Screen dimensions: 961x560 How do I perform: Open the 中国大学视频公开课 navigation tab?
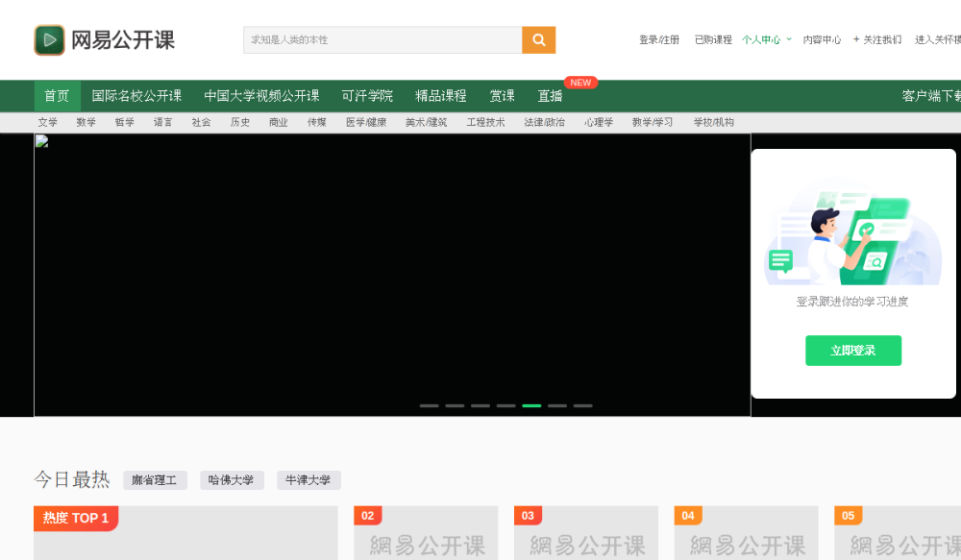click(x=261, y=96)
